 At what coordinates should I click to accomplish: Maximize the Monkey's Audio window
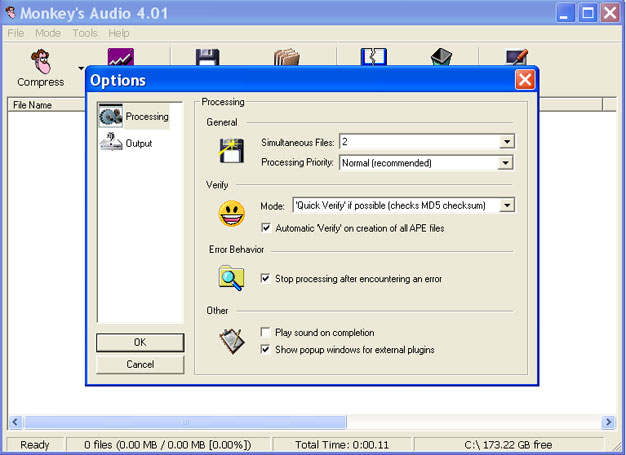pos(588,13)
